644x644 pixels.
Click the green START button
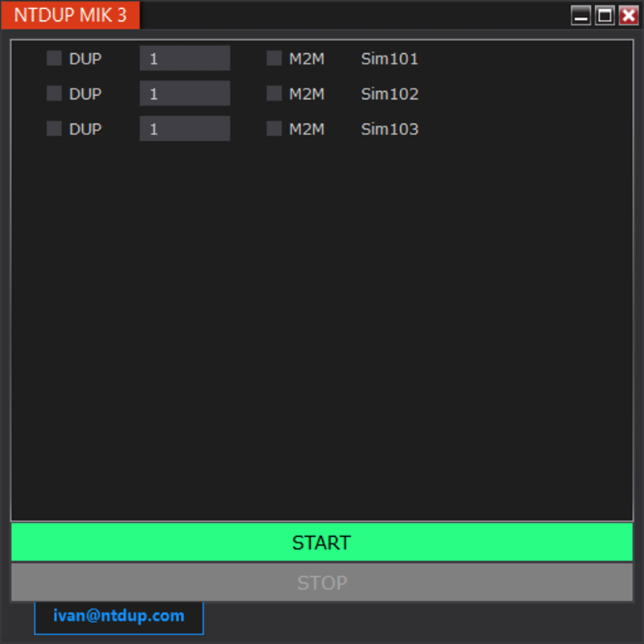(322, 542)
